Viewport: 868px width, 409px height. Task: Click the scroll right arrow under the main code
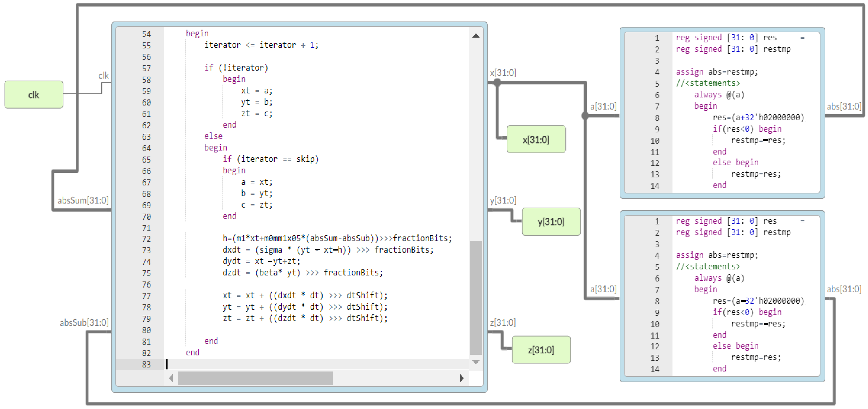tap(461, 378)
